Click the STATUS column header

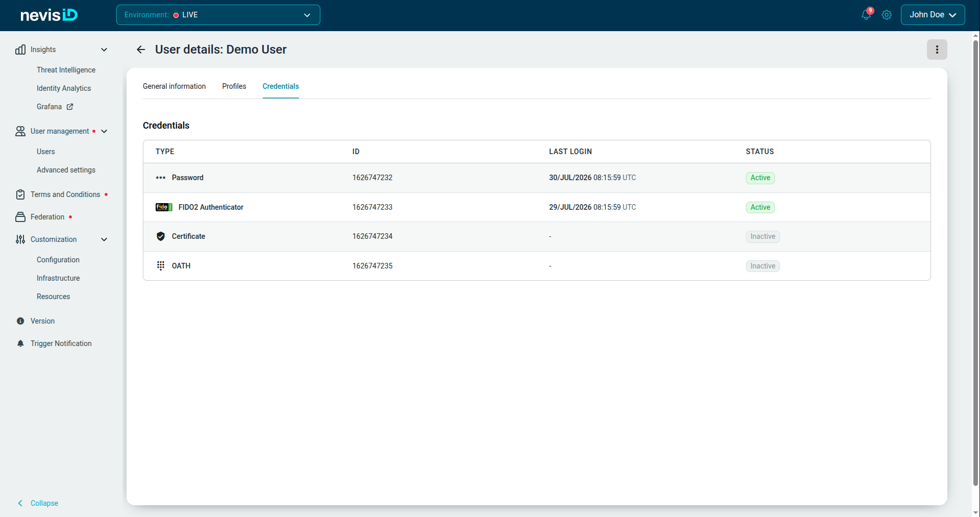(x=760, y=152)
